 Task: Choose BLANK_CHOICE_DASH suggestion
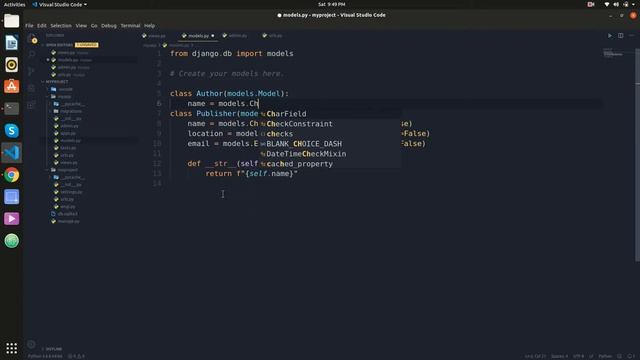331,144
